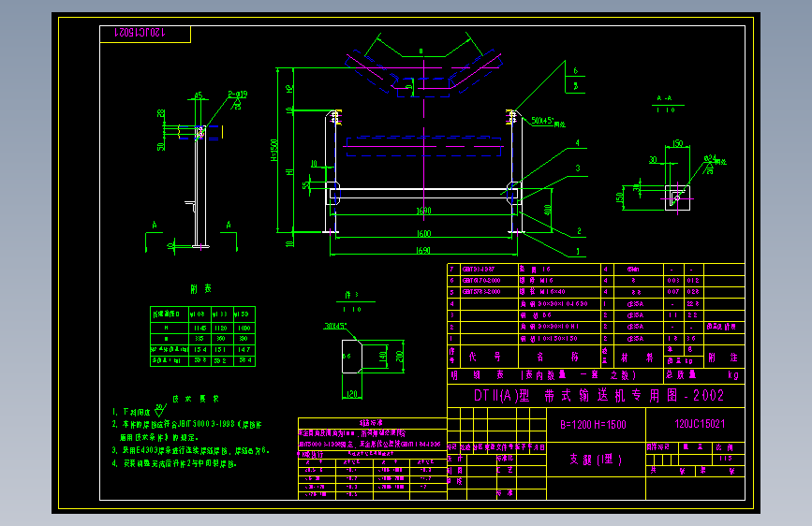The width and height of the screenshot is (812, 526).
Task: Click the requirement line citing JB/T5000.3-1998
Action: 187,425
